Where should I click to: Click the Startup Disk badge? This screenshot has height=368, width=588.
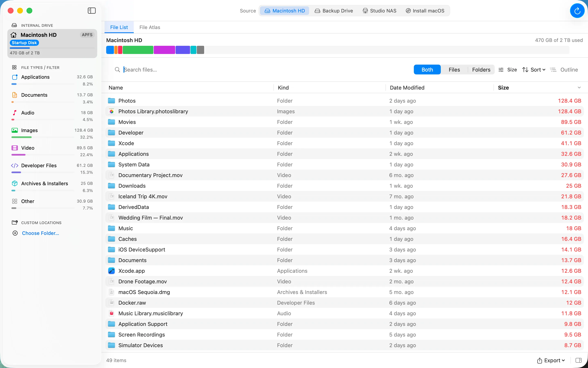click(24, 43)
